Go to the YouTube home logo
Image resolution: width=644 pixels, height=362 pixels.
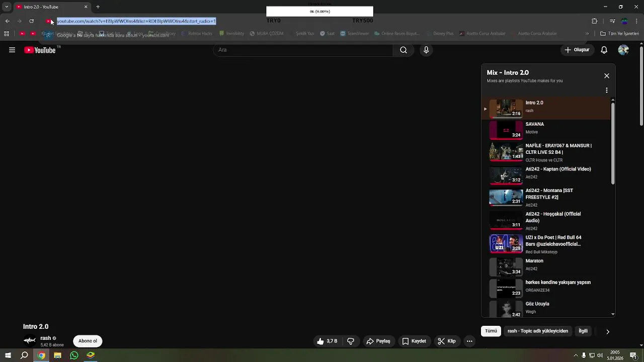[x=40, y=50]
